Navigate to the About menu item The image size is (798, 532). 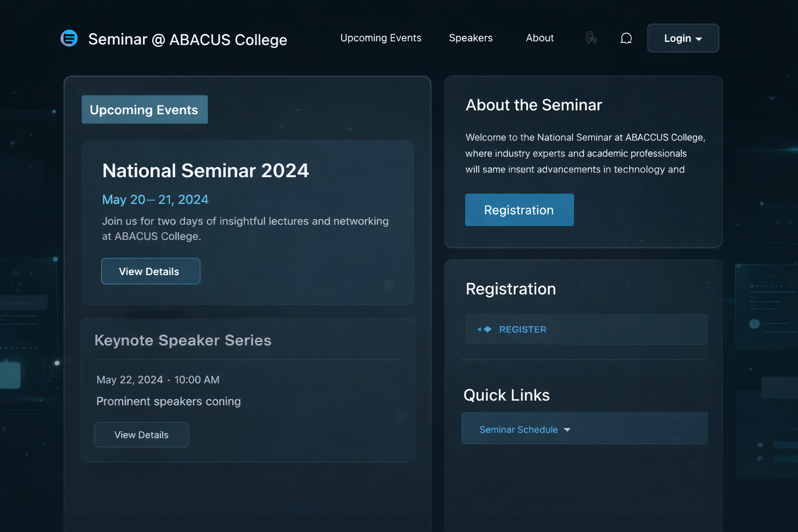pos(539,38)
